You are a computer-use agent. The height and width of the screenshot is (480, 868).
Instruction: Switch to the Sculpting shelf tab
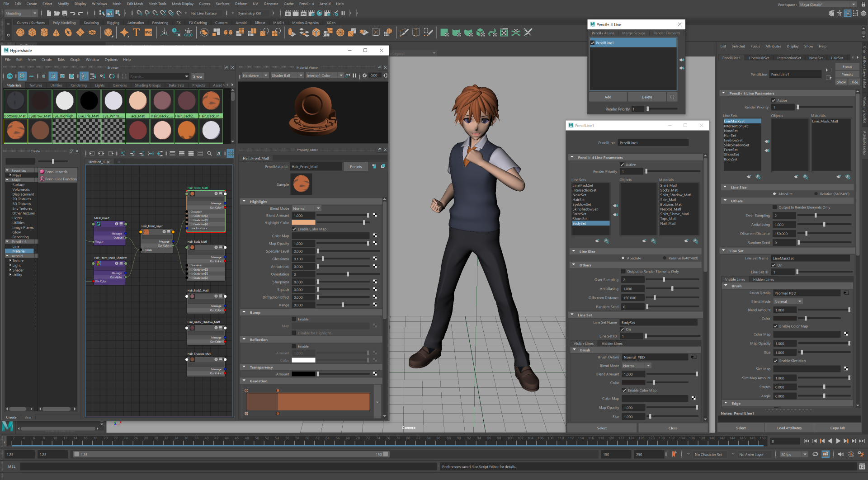(x=91, y=23)
